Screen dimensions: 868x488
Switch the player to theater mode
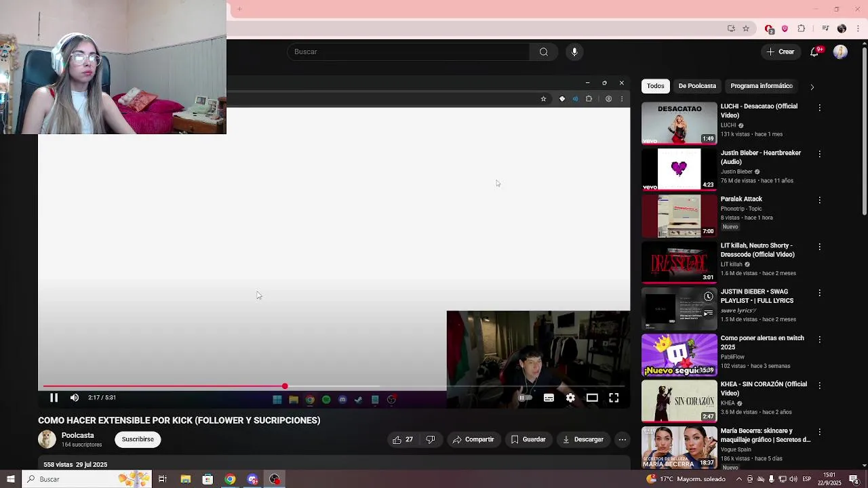coord(592,398)
